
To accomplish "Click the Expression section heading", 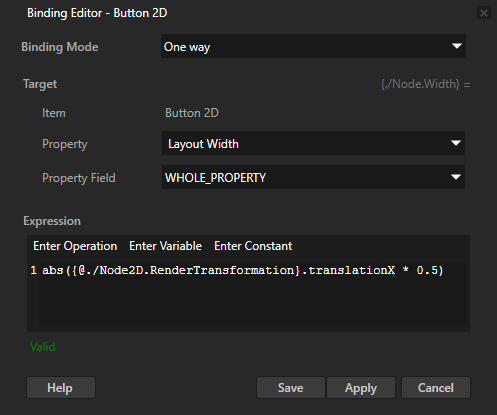I will point(52,221).
